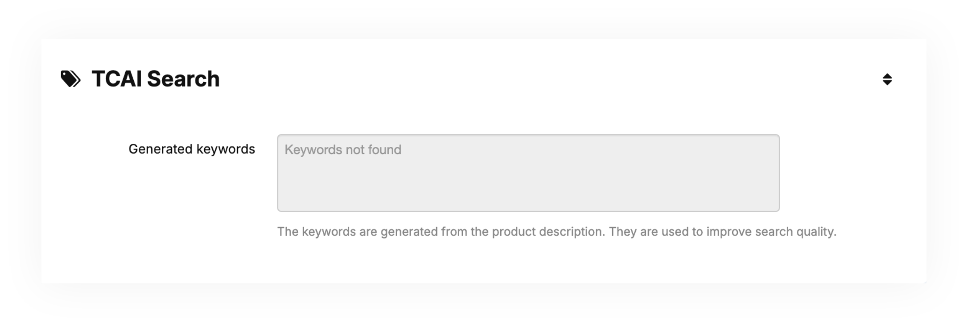Click the tags icon beside TCAI Search
Image resolution: width=980 pixels, height=324 pixels.
70,79
